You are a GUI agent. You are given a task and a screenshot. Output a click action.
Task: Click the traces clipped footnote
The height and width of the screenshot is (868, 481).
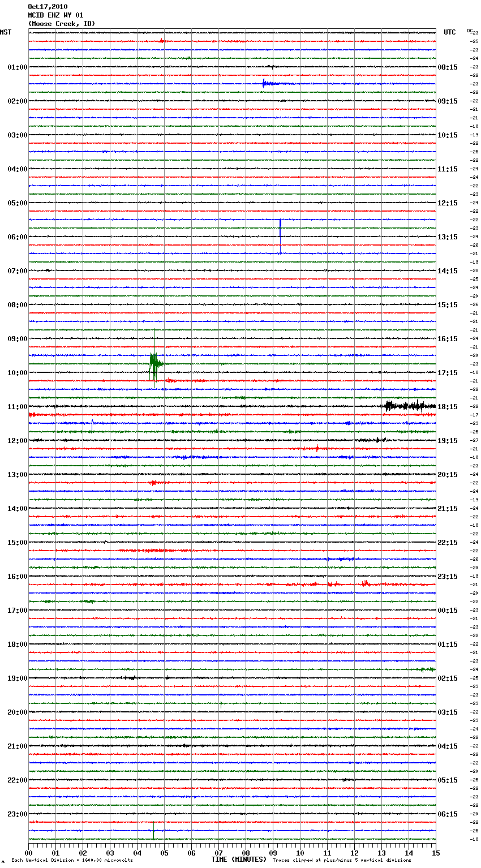342,860
